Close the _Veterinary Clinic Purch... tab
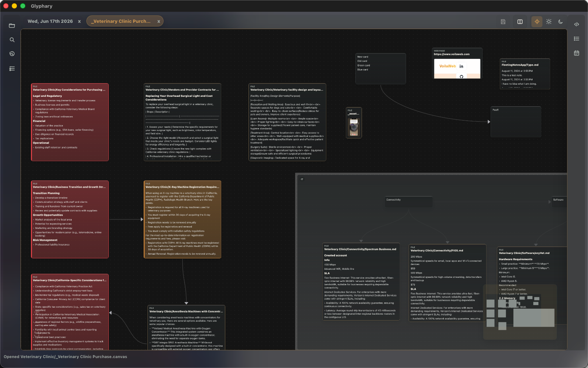 159,22
